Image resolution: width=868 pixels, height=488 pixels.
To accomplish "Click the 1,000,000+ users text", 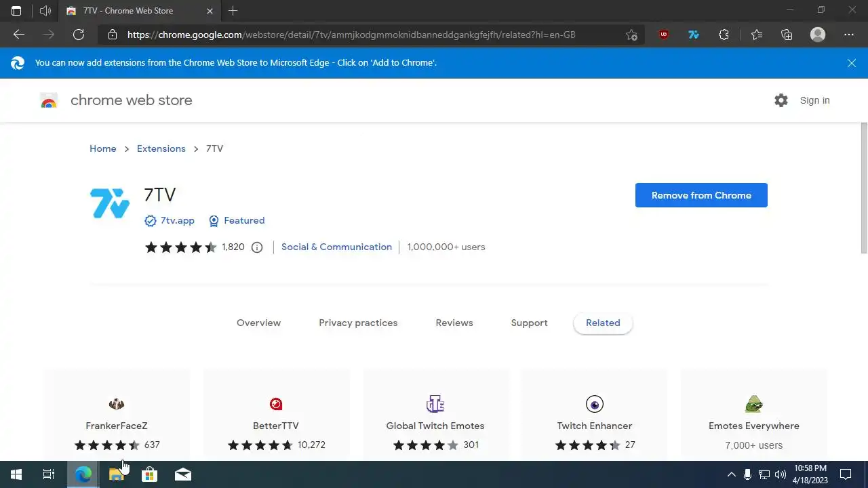I will coord(446,247).
